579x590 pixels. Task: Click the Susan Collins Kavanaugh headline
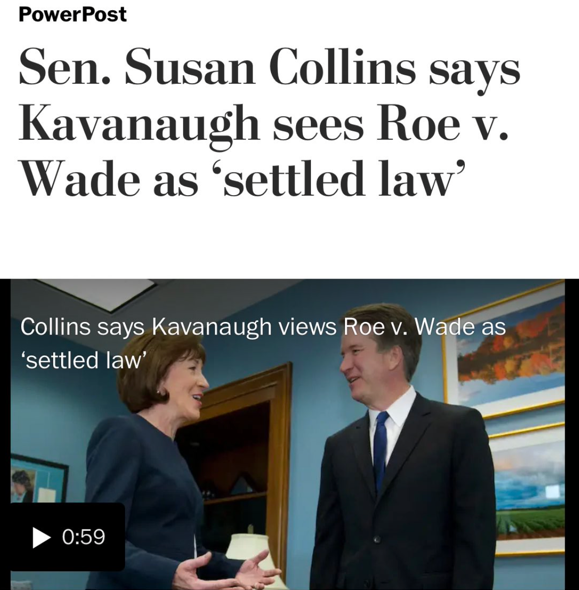click(x=269, y=122)
